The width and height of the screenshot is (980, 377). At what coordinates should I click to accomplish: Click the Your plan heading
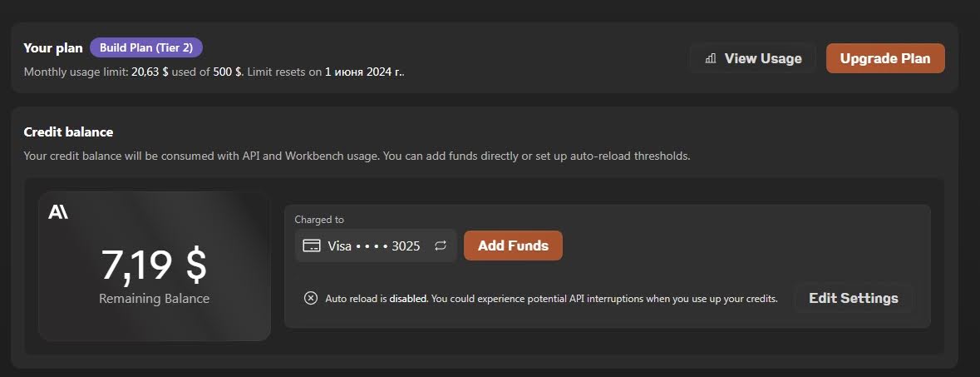point(53,48)
